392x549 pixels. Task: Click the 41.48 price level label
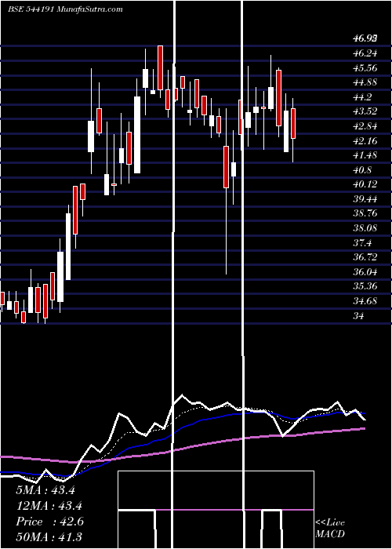365,155
